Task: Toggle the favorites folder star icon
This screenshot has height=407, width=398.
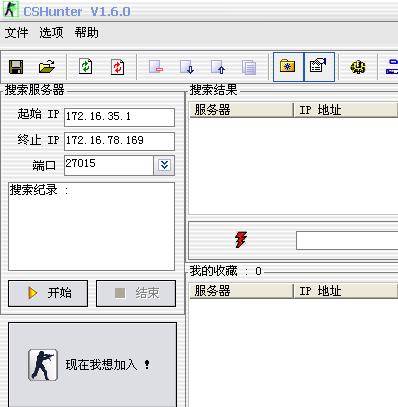Action: (288, 67)
